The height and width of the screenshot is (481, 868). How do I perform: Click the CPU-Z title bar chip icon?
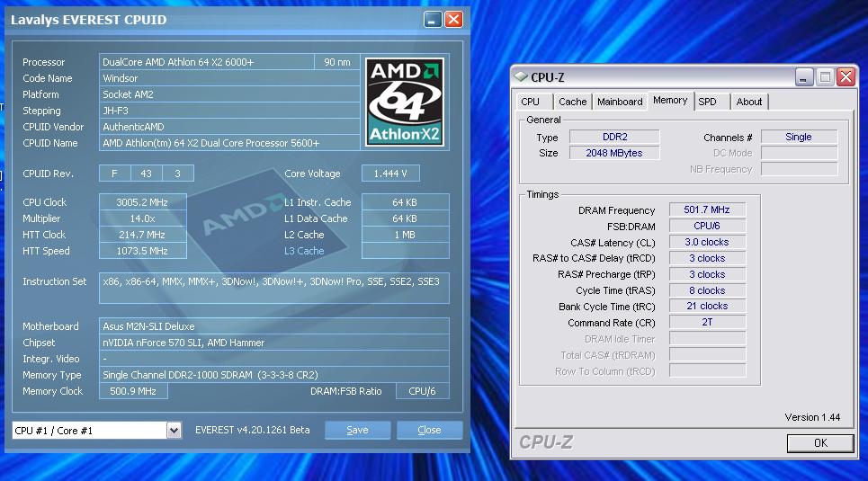pos(522,77)
